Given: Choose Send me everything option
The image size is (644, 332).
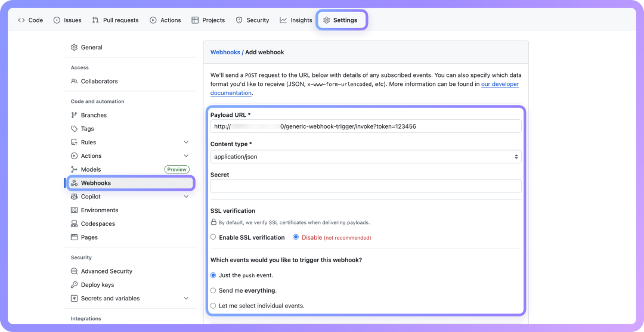Looking at the screenshot, I should click(213, 290).
